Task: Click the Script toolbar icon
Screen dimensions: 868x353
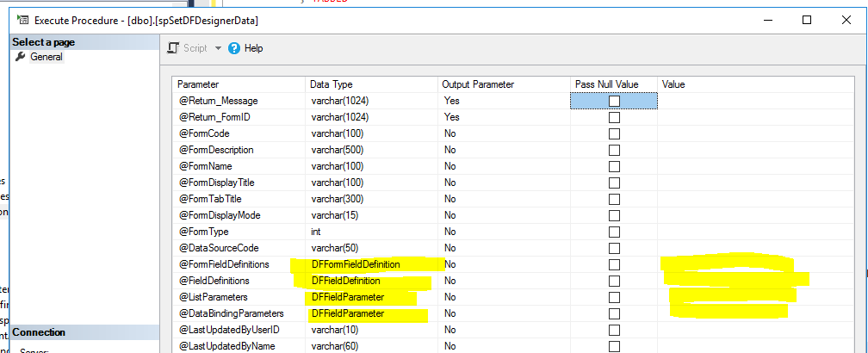Action: tap(173, 48)
